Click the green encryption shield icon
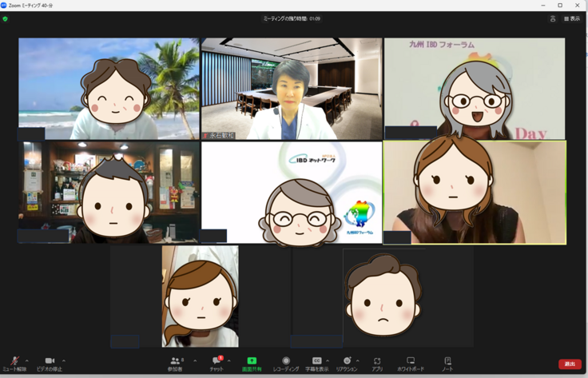The height and width of the screenshot is (378, 588). pyautogui.click(x=6, y=18)
